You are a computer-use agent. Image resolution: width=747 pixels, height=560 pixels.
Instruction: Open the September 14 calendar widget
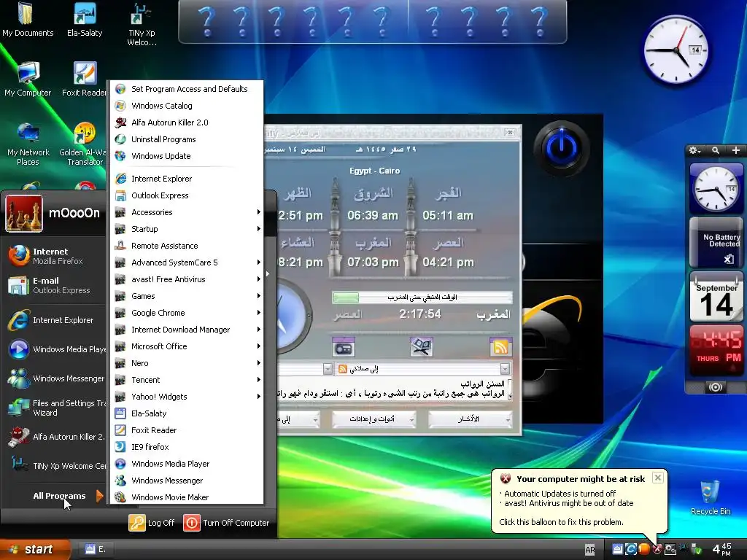tap(716, 297)
